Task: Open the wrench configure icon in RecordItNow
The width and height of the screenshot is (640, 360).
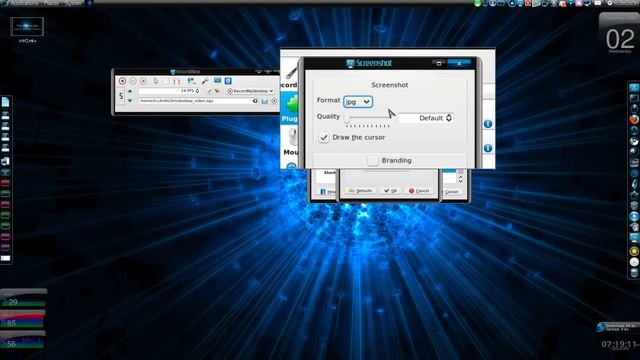Action: tap(205, 81)
